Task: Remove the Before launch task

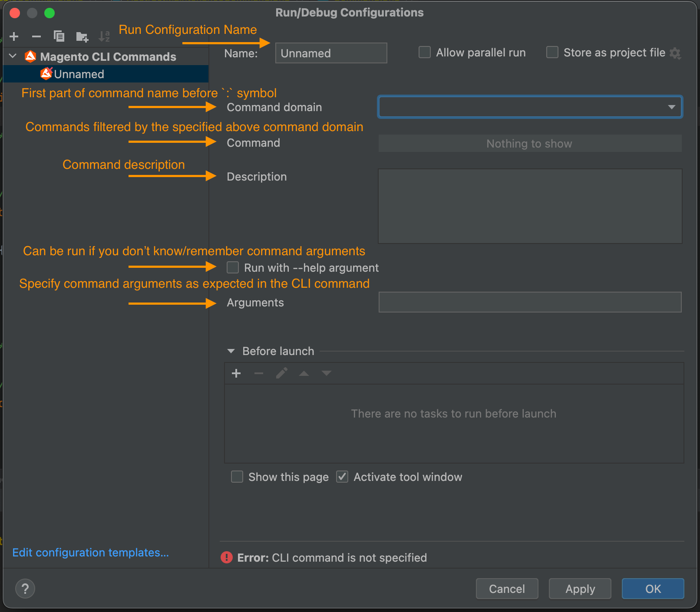Action: (259, 373)
